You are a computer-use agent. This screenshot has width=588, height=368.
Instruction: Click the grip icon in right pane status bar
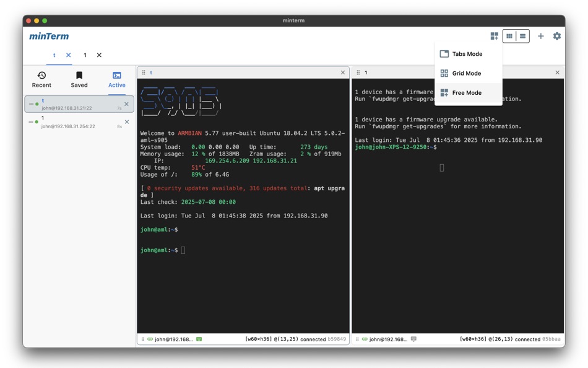tap(357, 339)
